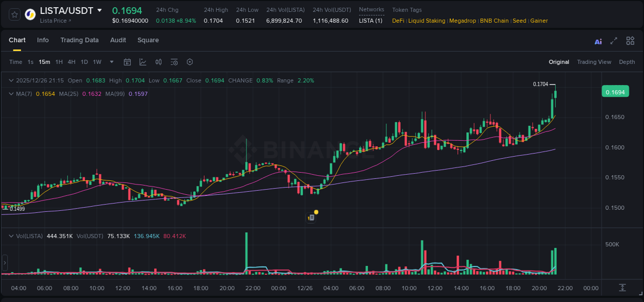Open the Square tab

(148, 40)
